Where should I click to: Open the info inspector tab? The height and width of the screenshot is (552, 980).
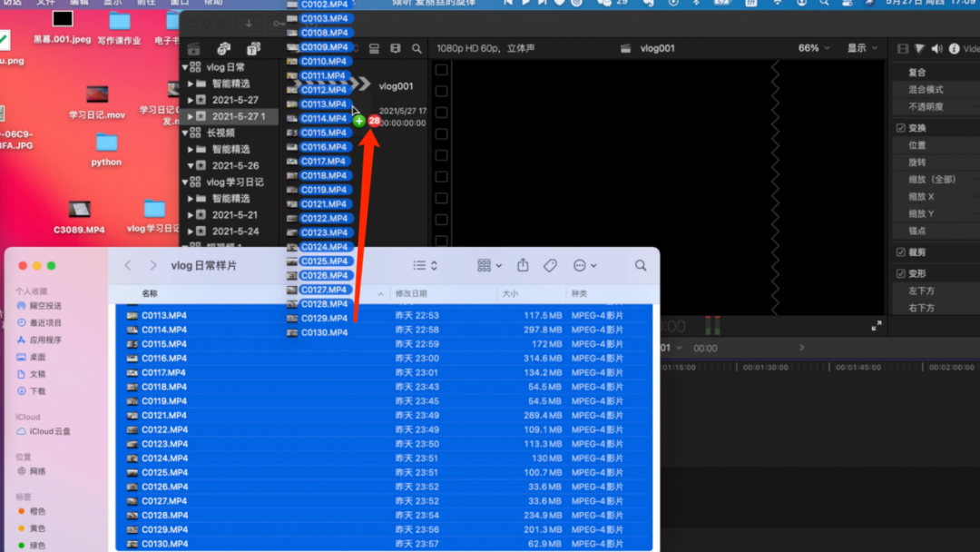coord(954,48)
